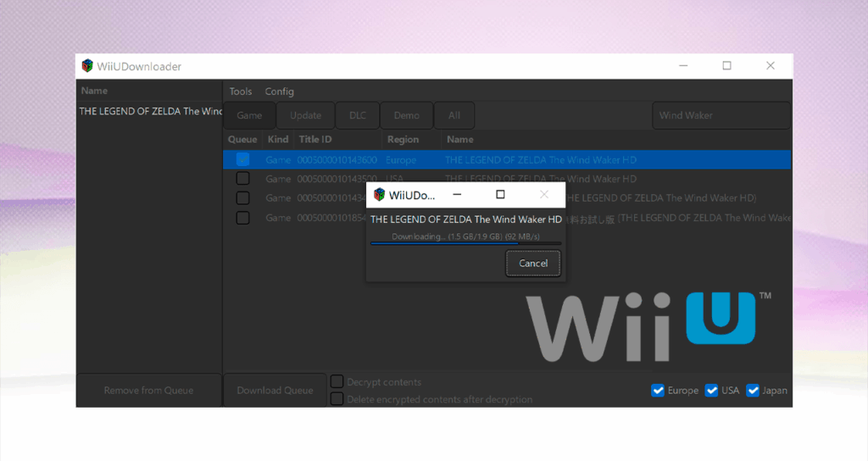Minimize the download progress dialog
868x461 pixels.
coord(457,195)
